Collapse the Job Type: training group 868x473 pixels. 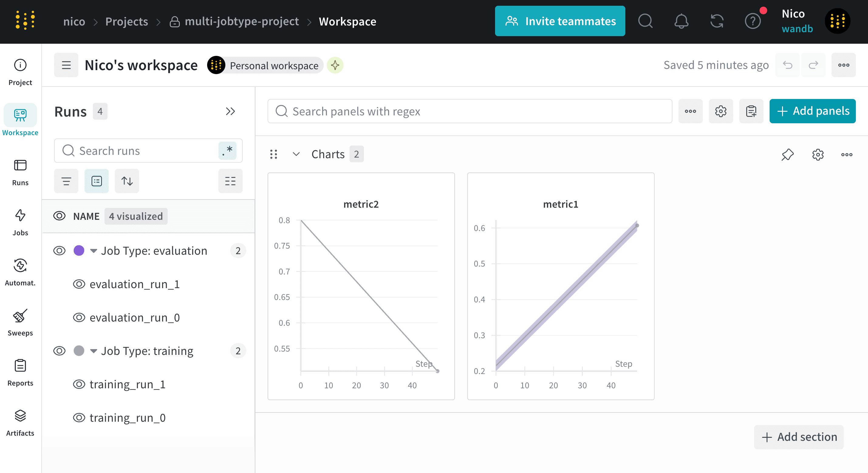pos(94,351)
